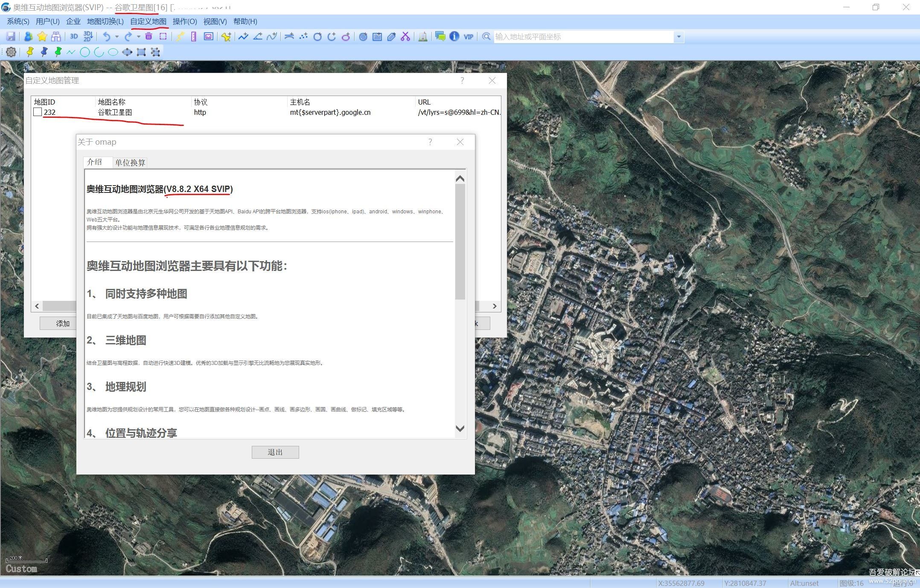
Task: Switch to 3D view mode
Action: [74, 37]
